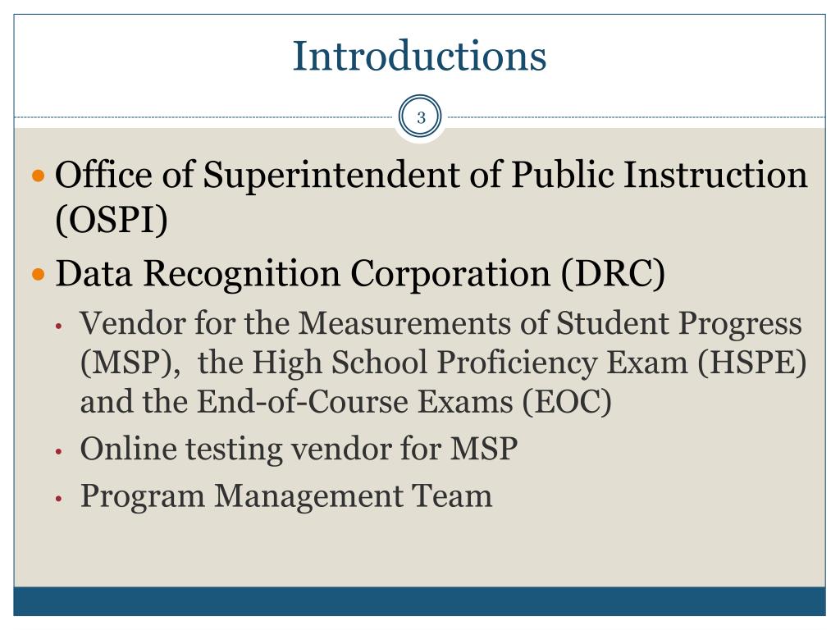Click the dotted divider line right of number
This screenshot has height=630, width=840.
point(637,116)
